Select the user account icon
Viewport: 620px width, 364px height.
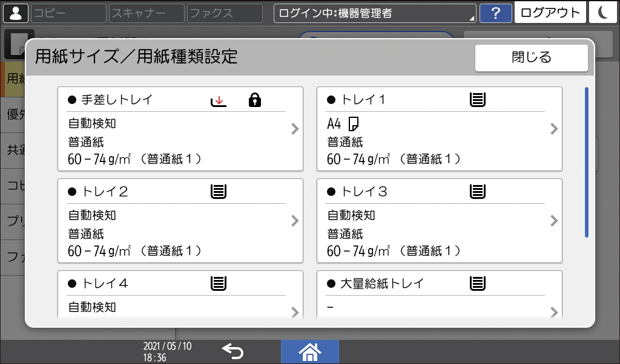(x=16, y=12)
